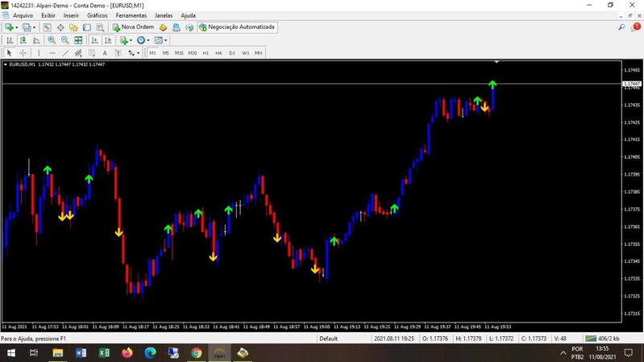
Task: Click connection status 406/2 kb
Action: click(602, 339)
